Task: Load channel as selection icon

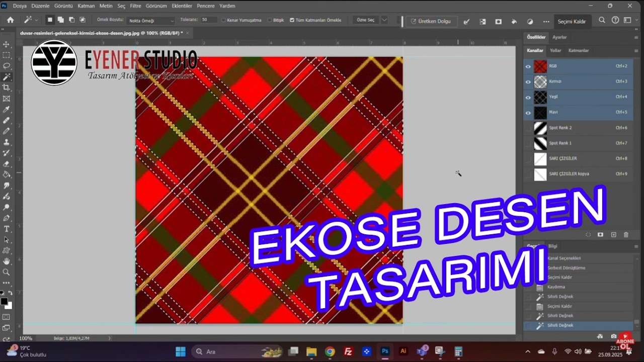Action: [588, 235]
